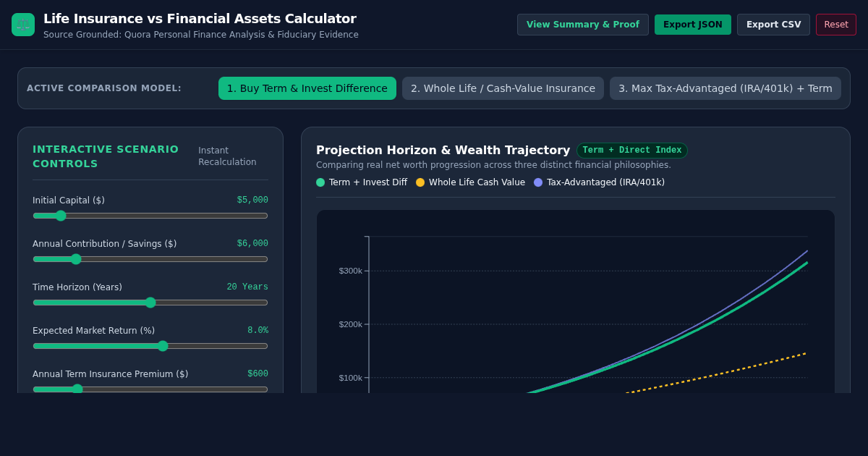Click the 20 Years horizon value
The width and height of the screenshot is (868, 456).
(x=247, y=287)
